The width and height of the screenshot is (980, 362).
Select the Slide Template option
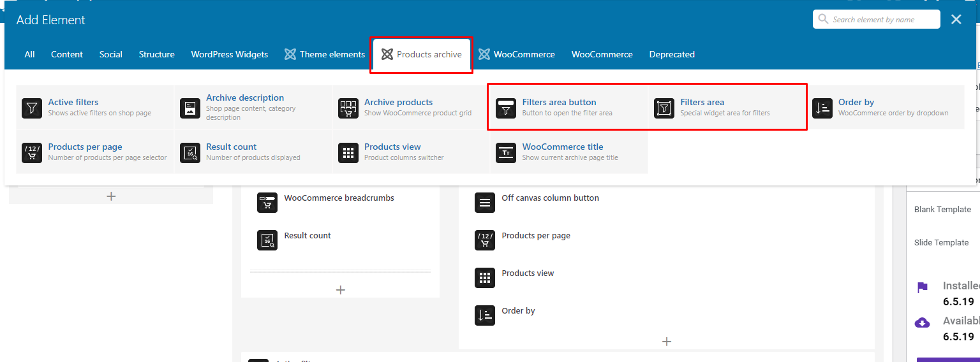click(941, 243)
